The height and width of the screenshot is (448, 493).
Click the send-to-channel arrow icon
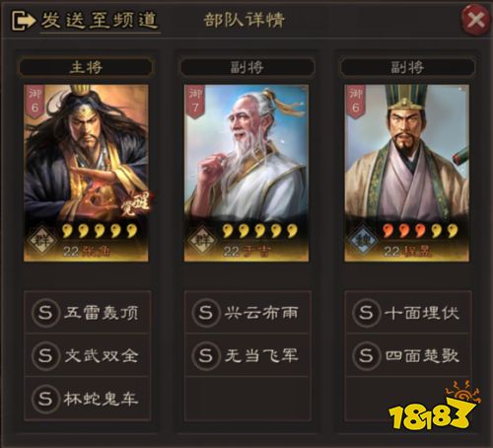24,21
